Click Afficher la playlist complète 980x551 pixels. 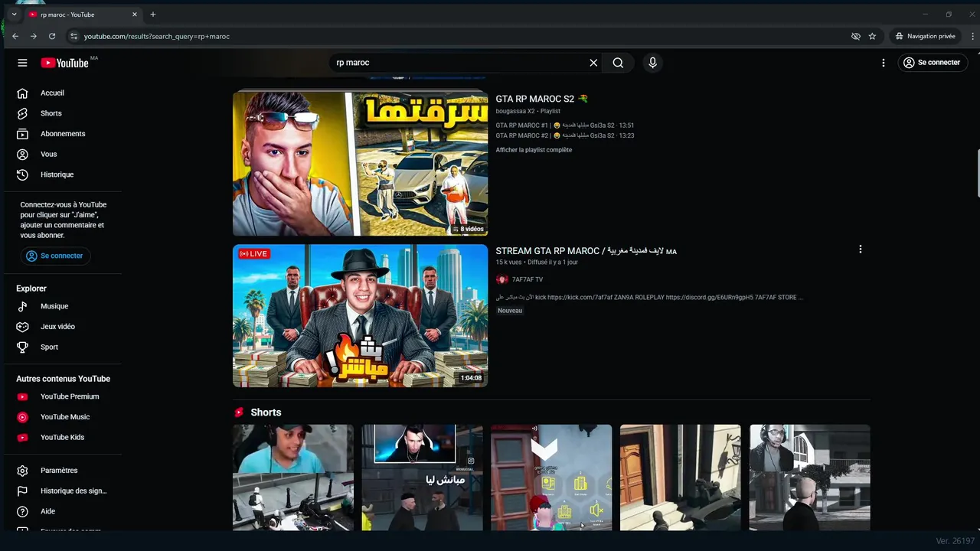534,150
